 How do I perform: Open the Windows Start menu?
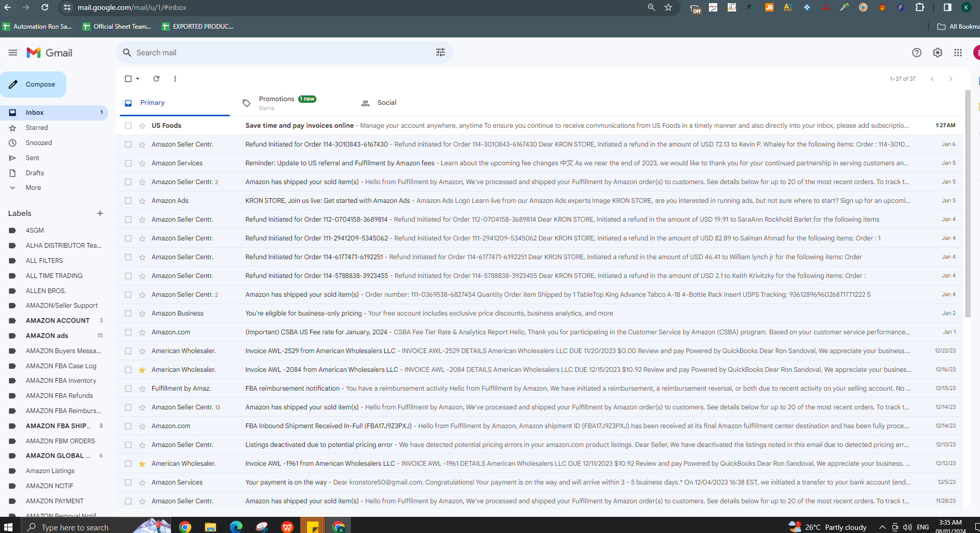8,527
